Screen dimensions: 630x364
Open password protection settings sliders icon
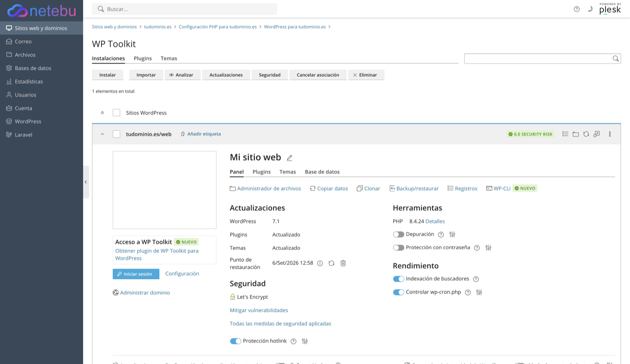pos(488,248)
